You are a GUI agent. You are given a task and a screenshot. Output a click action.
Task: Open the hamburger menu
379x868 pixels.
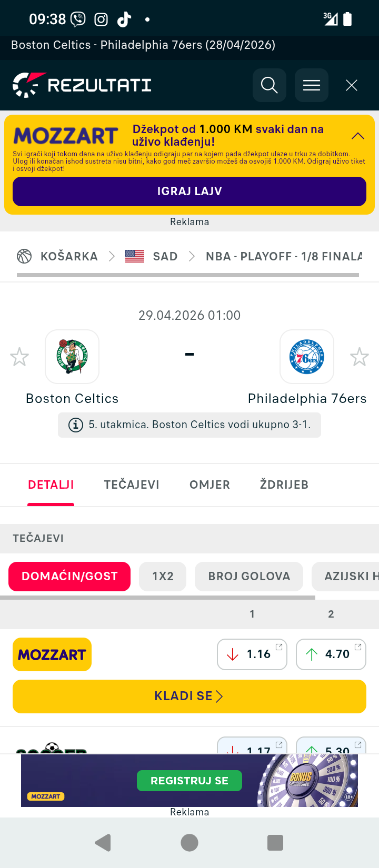pyautogui.click(x=311, y=85)
